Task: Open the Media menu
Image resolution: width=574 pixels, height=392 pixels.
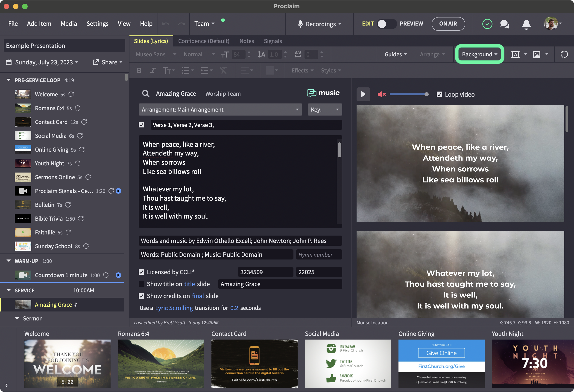Action: point(69,24)
